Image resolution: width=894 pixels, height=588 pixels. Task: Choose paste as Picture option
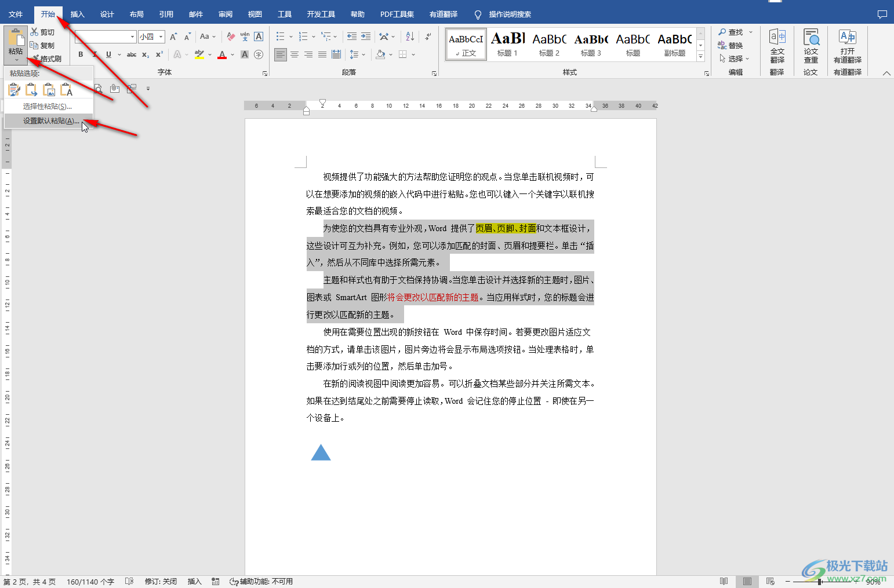click(49, 90)
